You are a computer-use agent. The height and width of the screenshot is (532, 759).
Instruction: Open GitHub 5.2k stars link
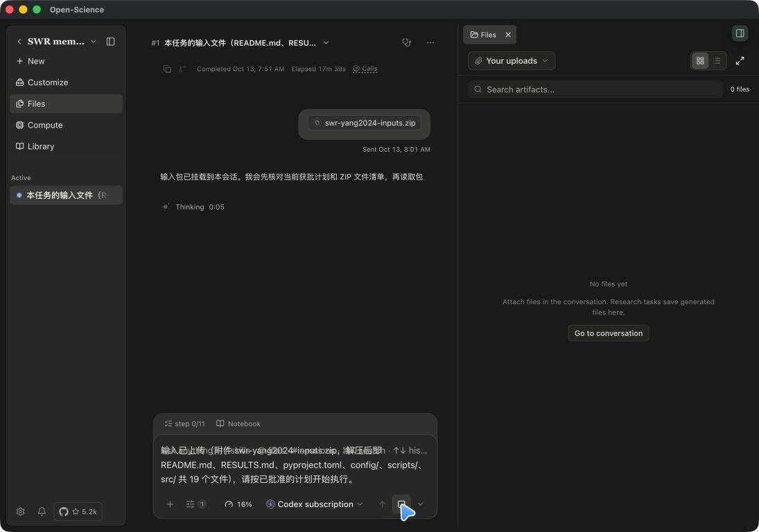(78, 511)
